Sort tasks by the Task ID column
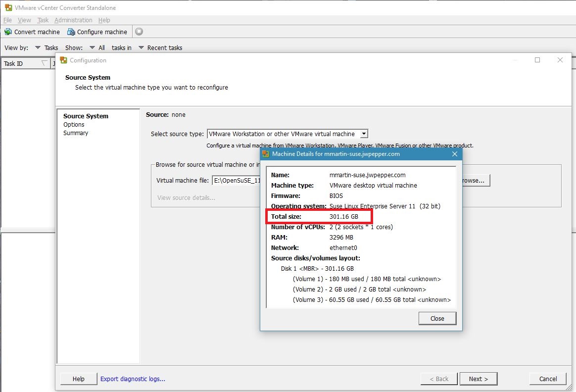Image resolution: width=576 pixels, height=392 pixels. [x=20, y=63]
